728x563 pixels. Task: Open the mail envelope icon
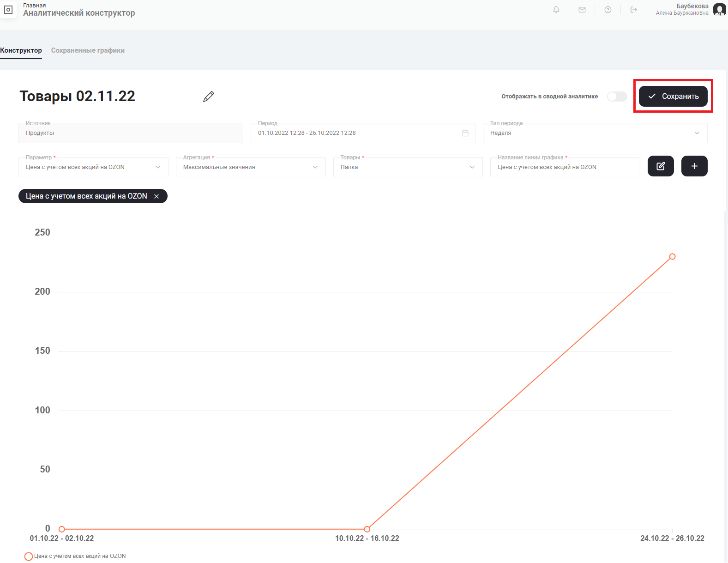(582, 10)
